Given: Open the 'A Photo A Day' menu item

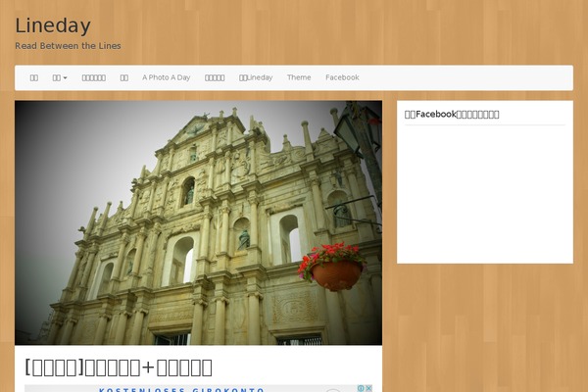Looking at the screenshot, I should (167, 77).
